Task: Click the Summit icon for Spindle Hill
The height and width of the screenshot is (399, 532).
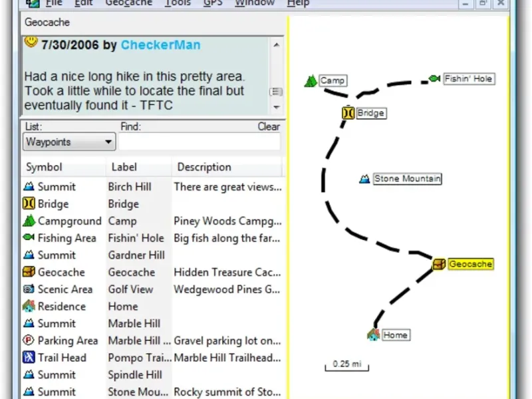Action: [x=29, y=374]
